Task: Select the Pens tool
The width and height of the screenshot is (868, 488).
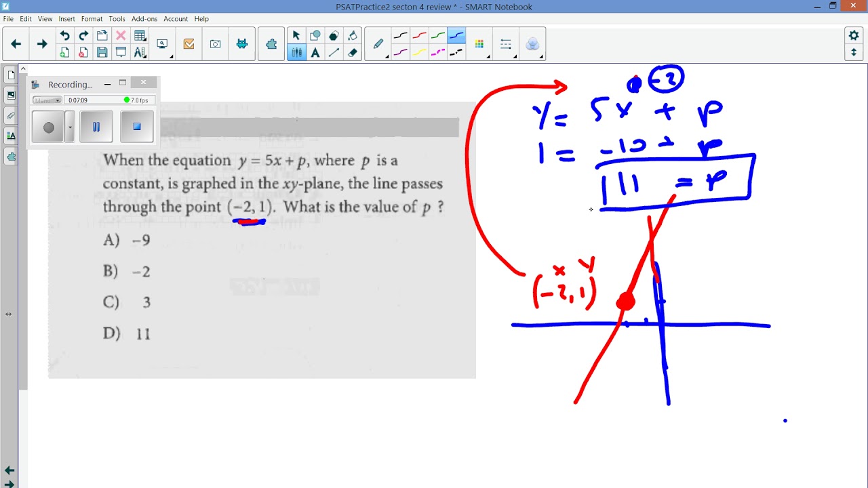Action: (x=296, y=52)
